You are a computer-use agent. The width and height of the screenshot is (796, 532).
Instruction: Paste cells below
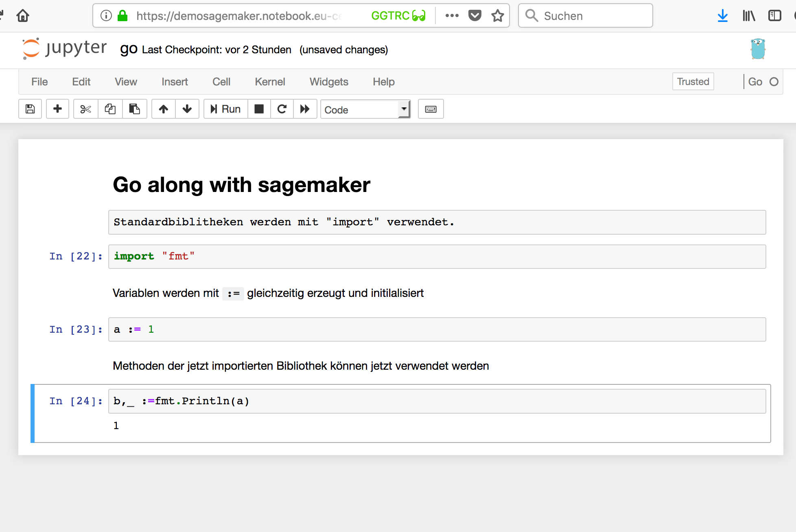(x=135, y=109)
